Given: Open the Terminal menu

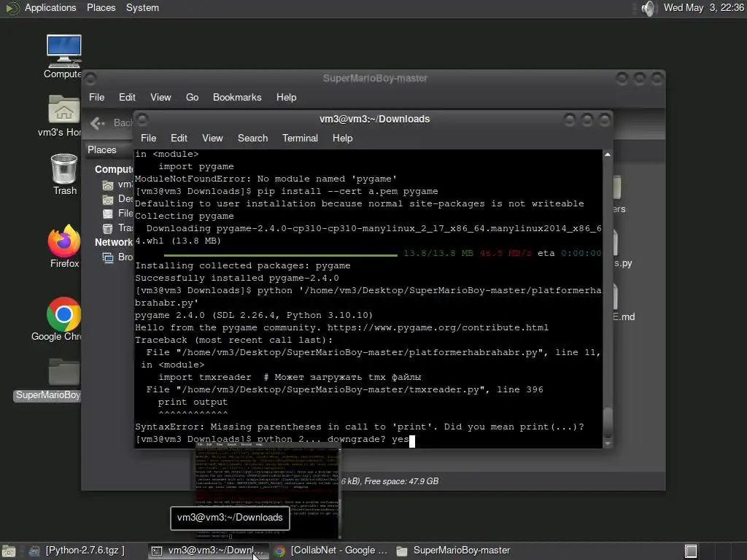Looking at the screenshot, I should 300,138.
